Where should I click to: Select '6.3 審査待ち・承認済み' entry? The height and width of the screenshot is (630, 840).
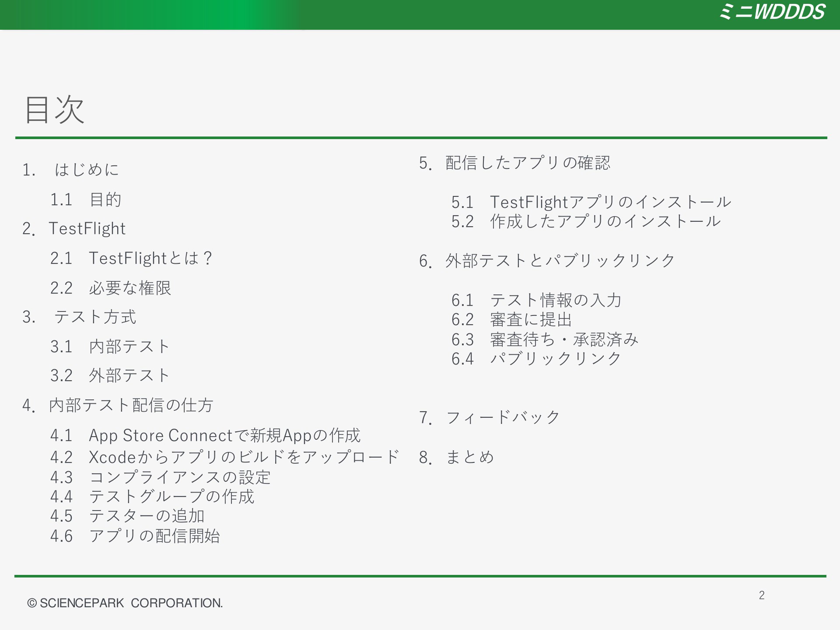point(545,339)
